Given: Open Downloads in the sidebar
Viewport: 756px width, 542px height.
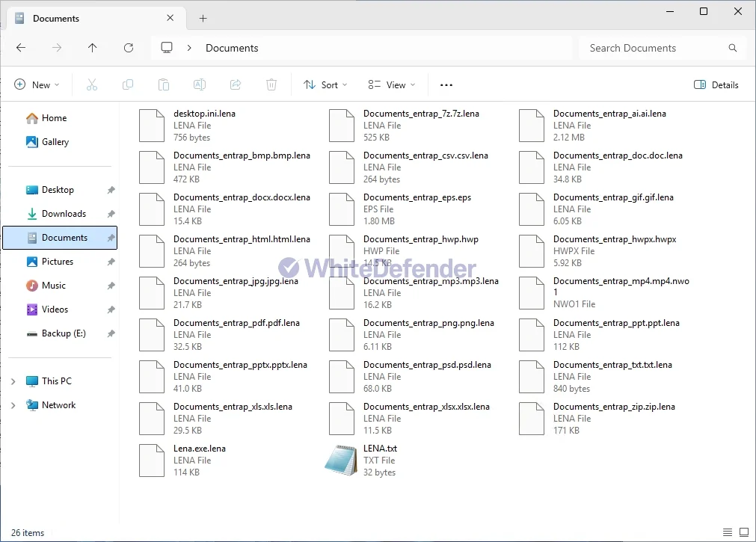Looking at the screenshot, I should click(64, 214).
